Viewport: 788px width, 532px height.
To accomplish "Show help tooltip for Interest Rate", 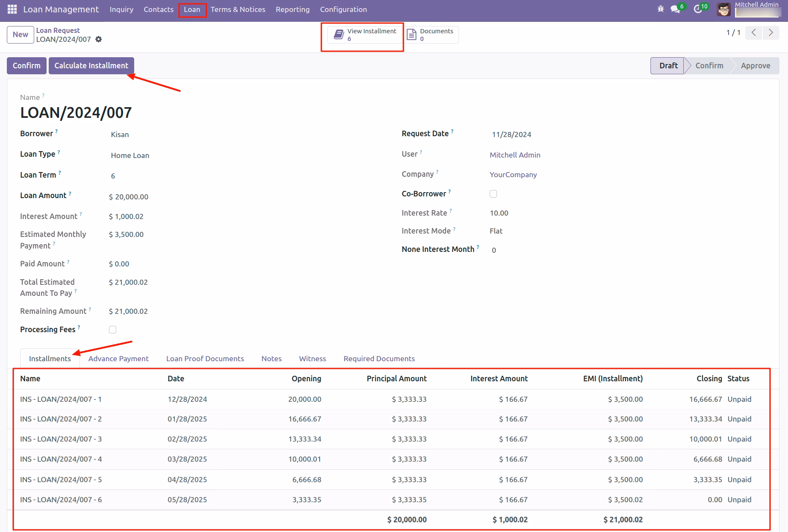I will click(450, 211).
